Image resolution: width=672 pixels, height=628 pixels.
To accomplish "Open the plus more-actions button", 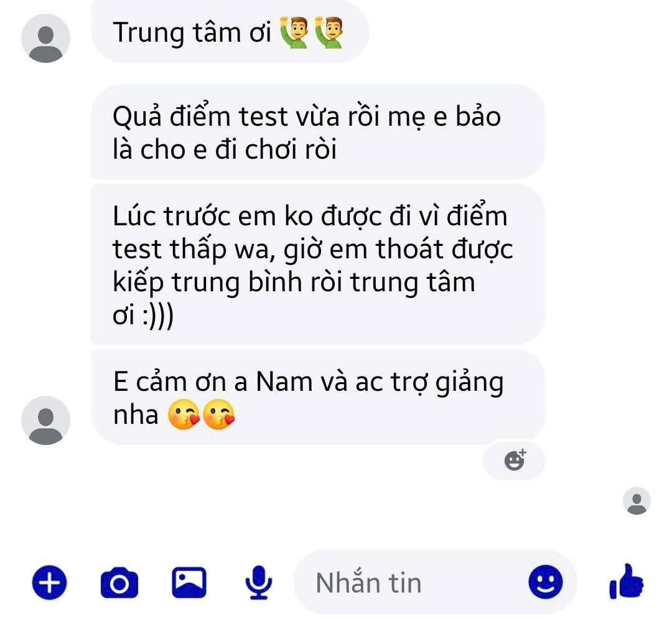I will tap(50, 583).
